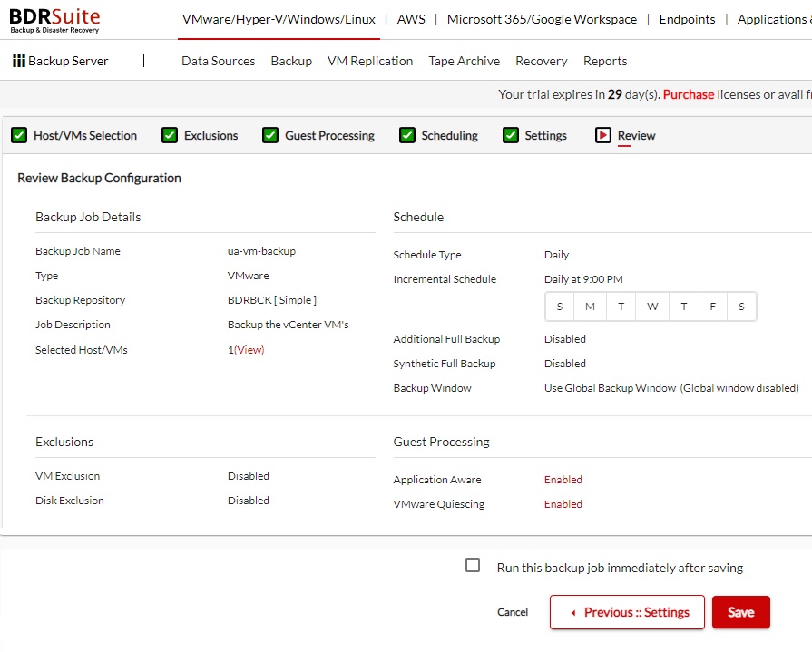Click Daily at 9:00 PM schedule value

click(583, 279)
